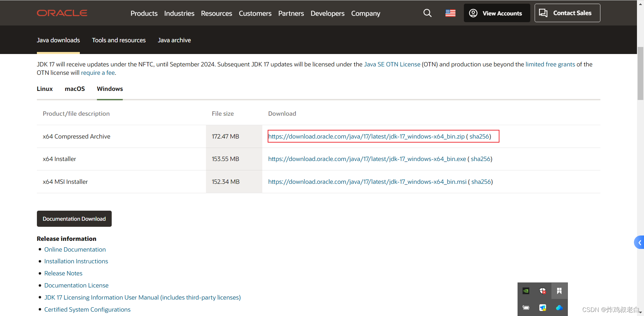Open sha256 for the exe installer
The width and height of the screenshot is (644, 316).
tap(481, 159)
